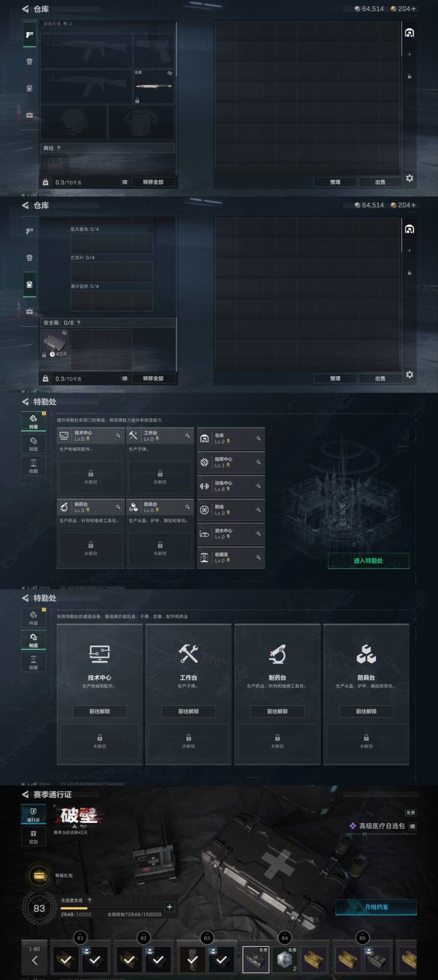Select the claimed level 81 first reward
438x980 pixels.
point(66,960)
